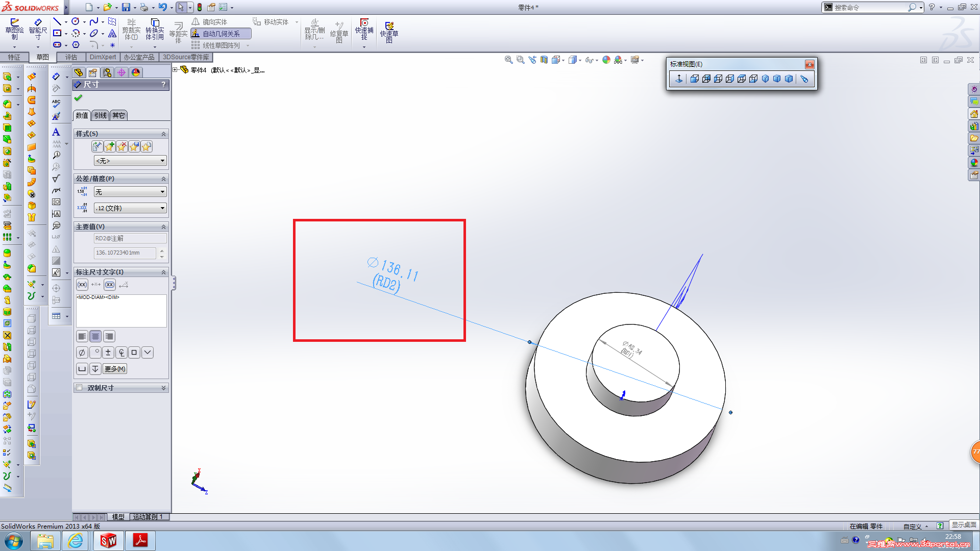Click the 更多(M) More symbols button
The image size is (980, 551).
point(115,369)
